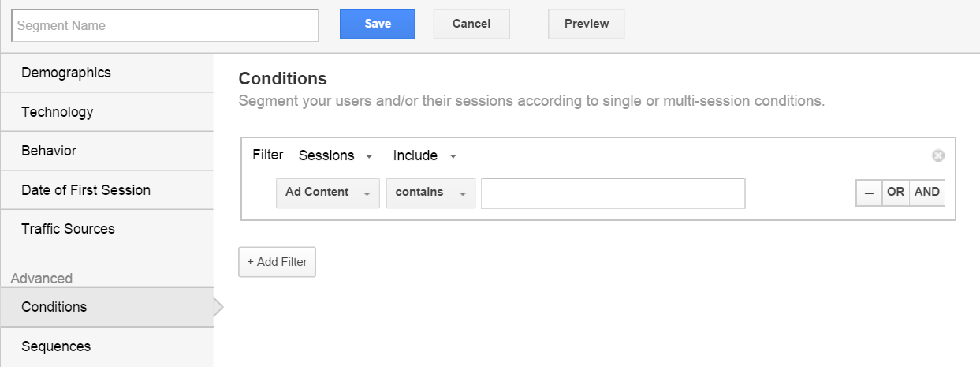
Task: Cancel segment creation
Action: coord(471,24)
